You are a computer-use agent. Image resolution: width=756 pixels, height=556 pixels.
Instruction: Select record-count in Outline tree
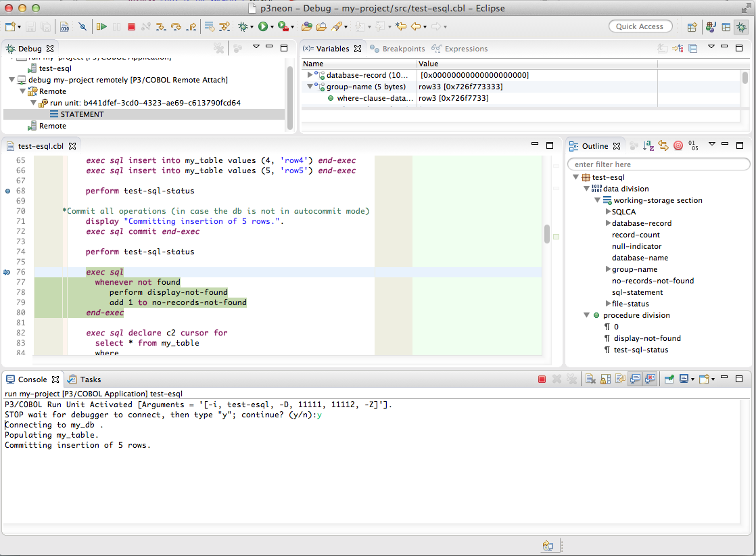636,235
